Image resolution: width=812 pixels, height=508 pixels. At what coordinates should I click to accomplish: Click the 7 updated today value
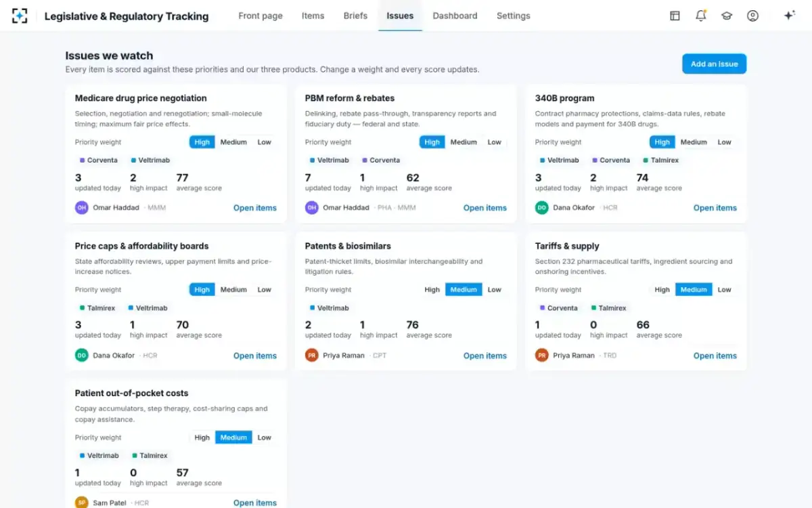point(308,177)
